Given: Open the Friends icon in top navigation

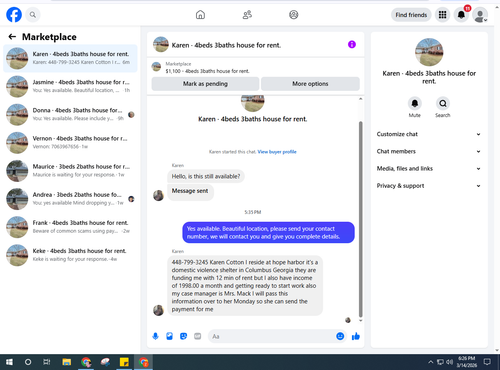Looking at the screenshot, I should coord(247,15).
